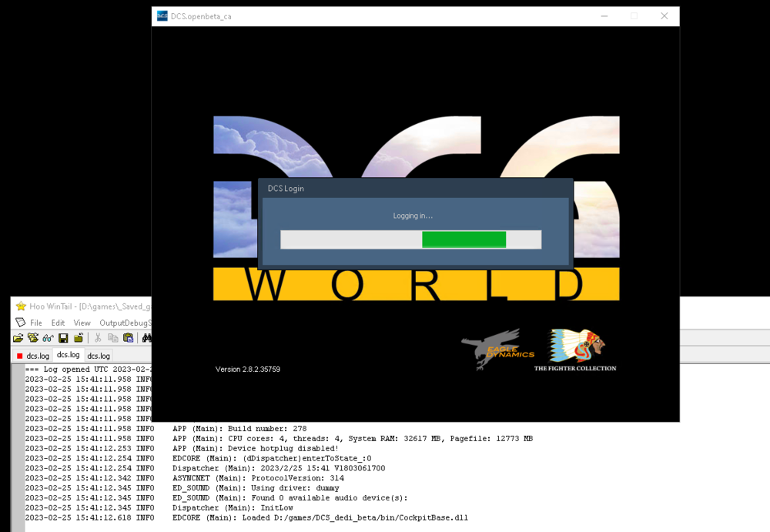This screenshot has height=532, width=770.
Task: Click the unlocked folder icon in WinTail toolbar
Action: 78,338
